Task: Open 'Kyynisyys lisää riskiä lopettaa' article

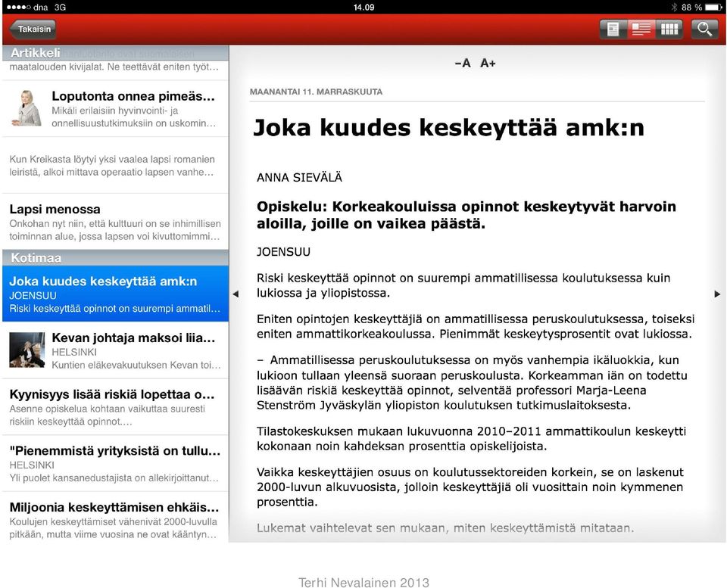Action: [x=115, y=407]
